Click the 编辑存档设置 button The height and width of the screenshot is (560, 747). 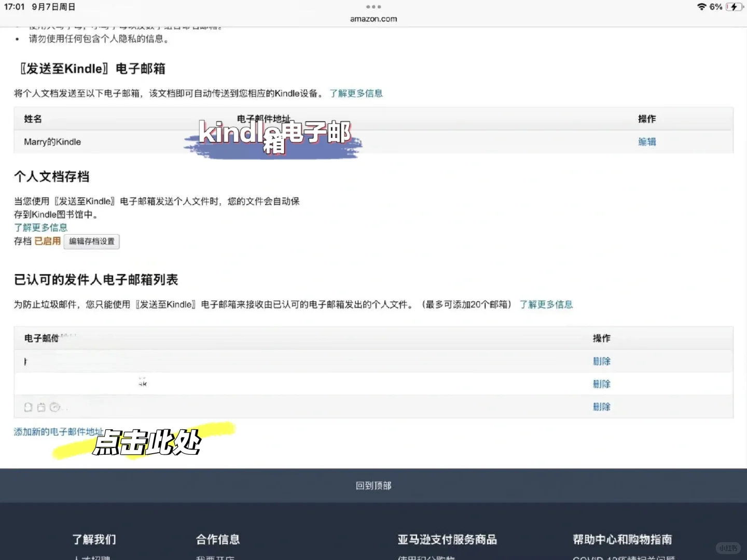pyautogui.click(x=92, y=242)
